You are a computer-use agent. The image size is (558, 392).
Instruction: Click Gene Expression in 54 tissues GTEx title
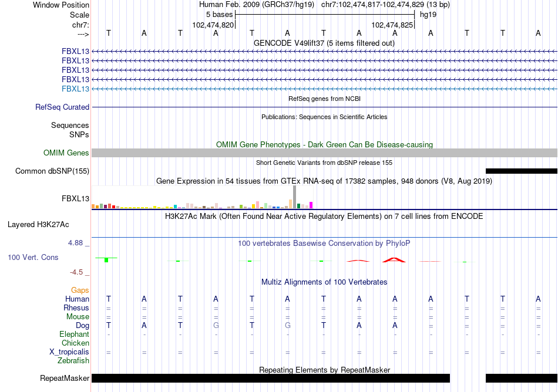[x=324, y=181]
